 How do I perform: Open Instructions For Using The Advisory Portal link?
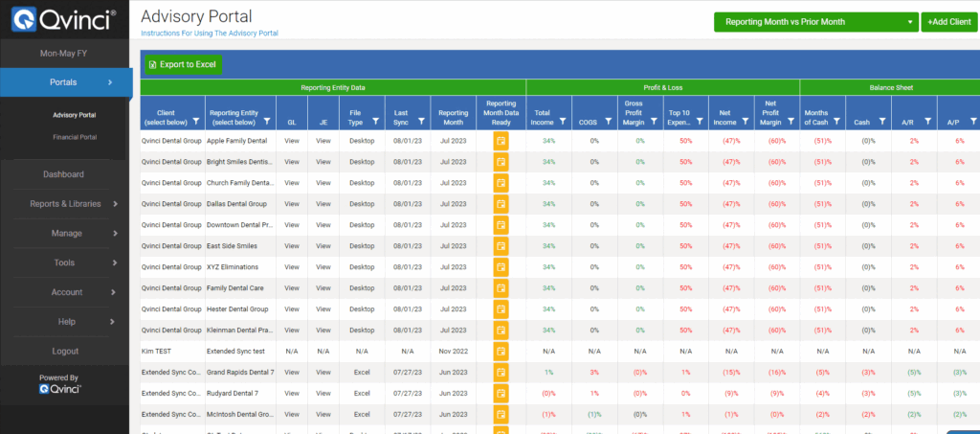[209, 34]
